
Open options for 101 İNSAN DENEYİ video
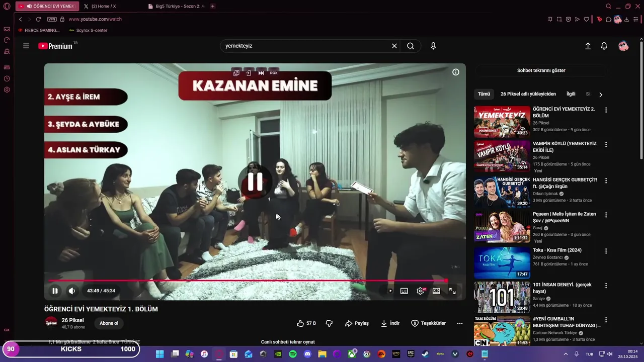pos(606,286)
